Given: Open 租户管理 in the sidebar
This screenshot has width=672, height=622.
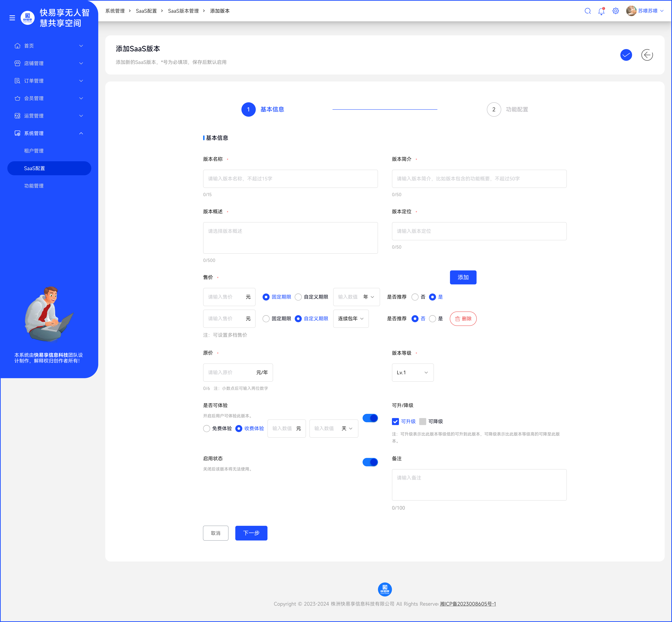Looking at the screenshot, I should click(34, 151).
